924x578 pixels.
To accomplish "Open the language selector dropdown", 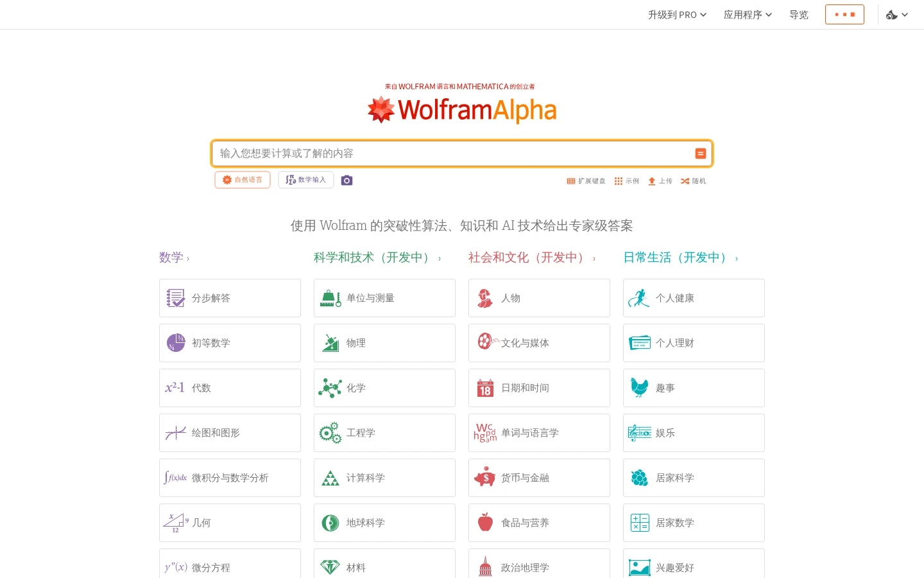I will [x=897, y=15].
